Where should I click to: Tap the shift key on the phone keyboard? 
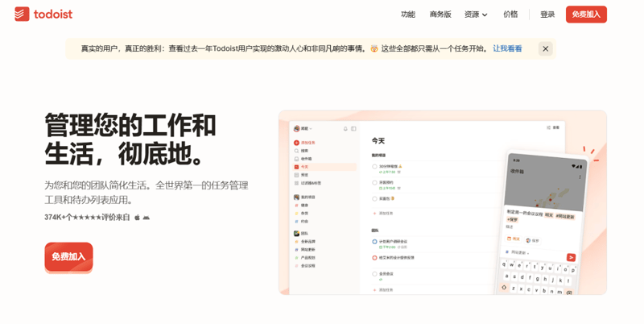pyautogui.click(x=504, y=287)
